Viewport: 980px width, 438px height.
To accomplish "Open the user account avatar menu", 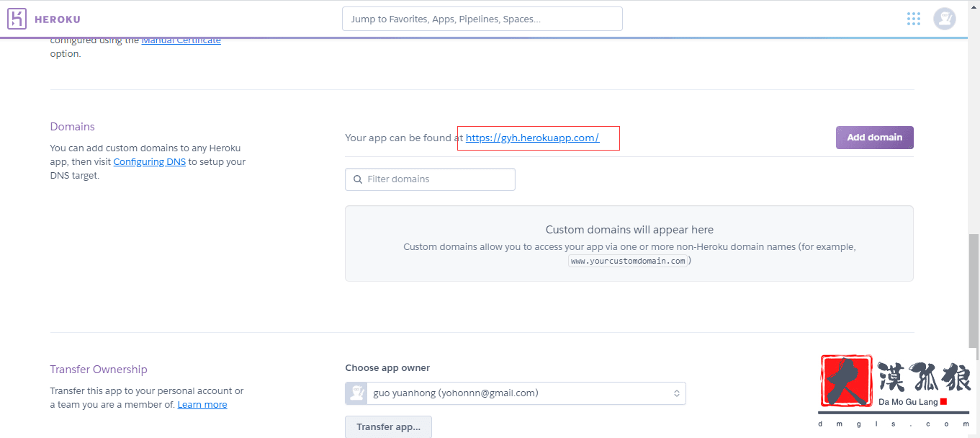I will click(944, 19).
